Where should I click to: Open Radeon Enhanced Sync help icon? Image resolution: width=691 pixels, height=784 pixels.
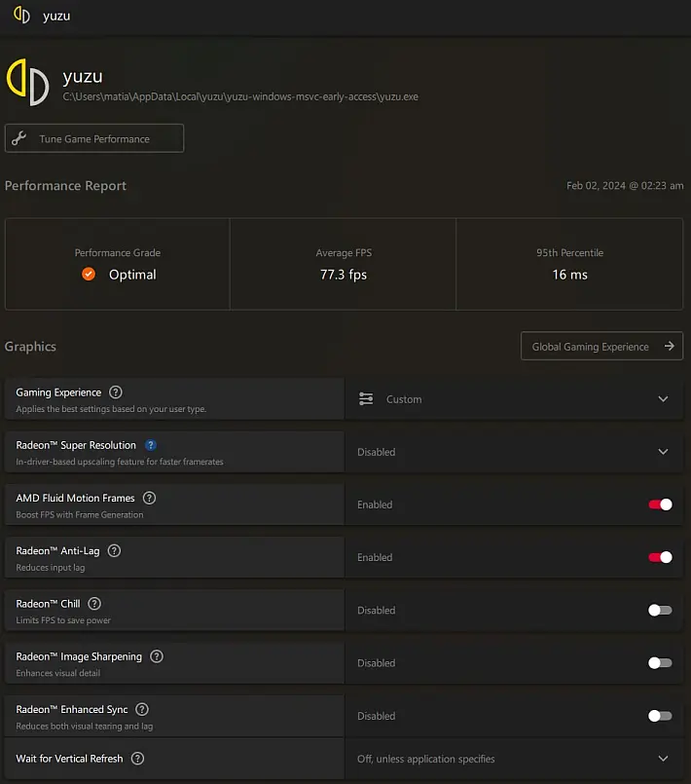[142, 710]
